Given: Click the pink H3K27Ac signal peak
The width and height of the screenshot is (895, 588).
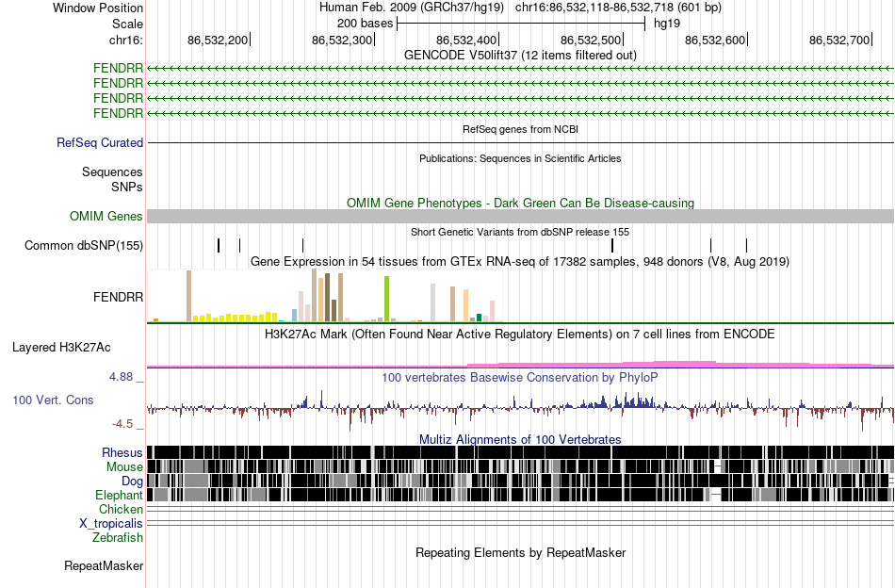Looking at the screenshot, I should pyautogui.click(x=684, y=363).
